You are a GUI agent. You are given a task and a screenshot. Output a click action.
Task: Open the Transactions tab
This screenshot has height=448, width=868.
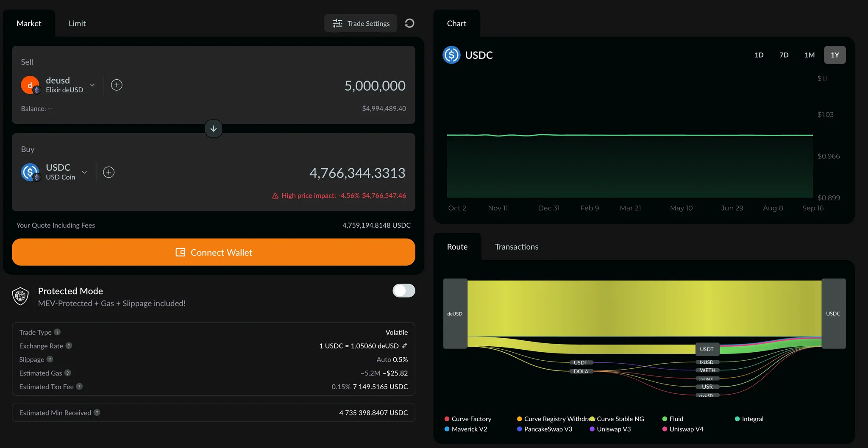click(x=516, y=247)
